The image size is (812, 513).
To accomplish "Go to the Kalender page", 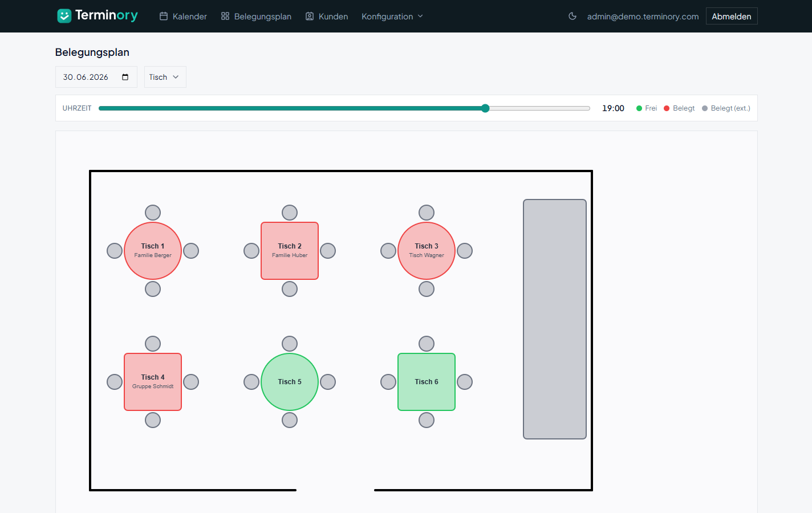I will pos(183,17).
